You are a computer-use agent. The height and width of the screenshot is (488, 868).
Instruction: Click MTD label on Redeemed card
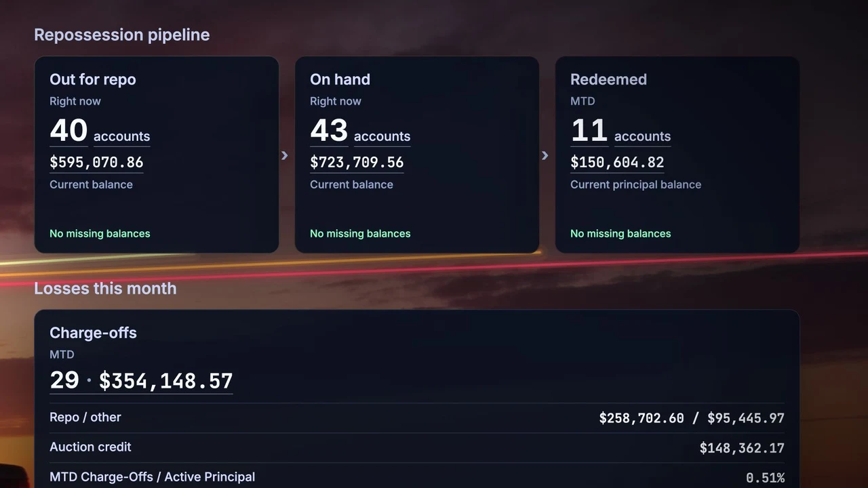(x=583, y=102)
